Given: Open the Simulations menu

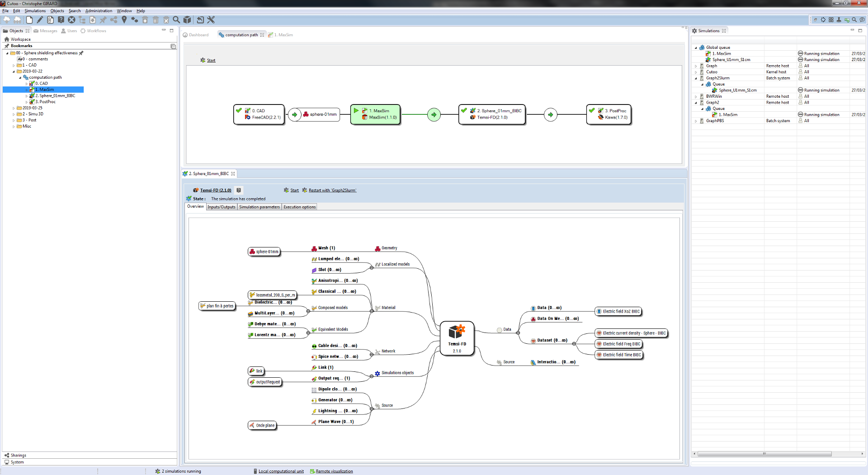Looking at the screenshot, I should (35, 11).
